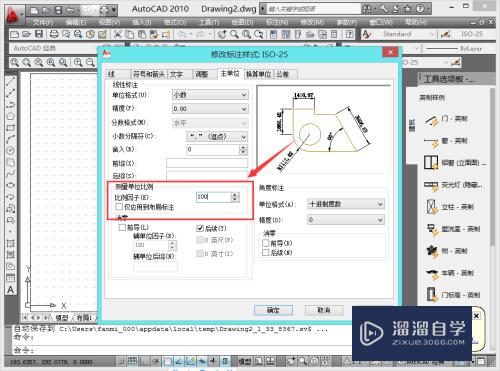500x371 pixels.
Task: Click the 取消 button in the dialog
Action: tap(324, 310)
